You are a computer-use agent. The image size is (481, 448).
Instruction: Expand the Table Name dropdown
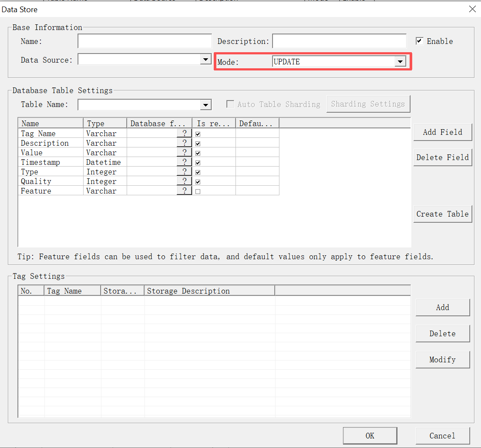pos(206,104)
